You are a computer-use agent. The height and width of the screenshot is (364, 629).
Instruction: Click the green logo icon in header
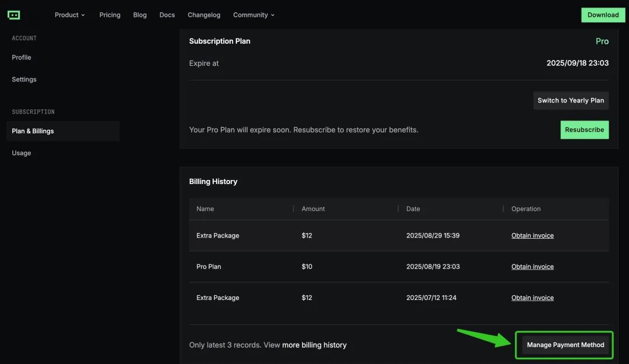click(x=14, y=15)
